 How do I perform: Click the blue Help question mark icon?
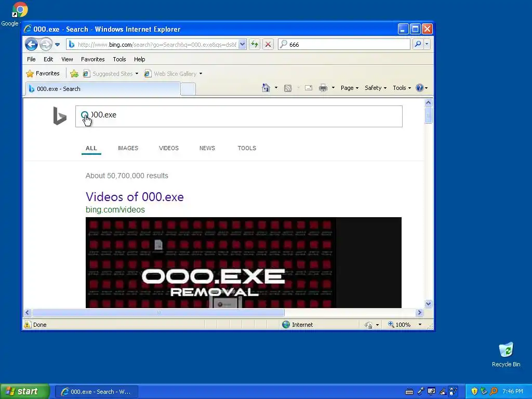point(420,88)
